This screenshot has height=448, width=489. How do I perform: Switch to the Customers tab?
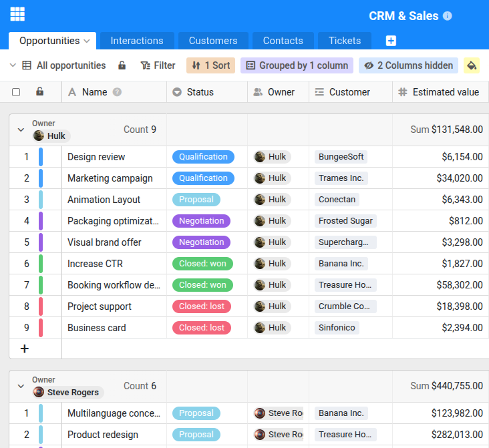[x=213, y=41]
